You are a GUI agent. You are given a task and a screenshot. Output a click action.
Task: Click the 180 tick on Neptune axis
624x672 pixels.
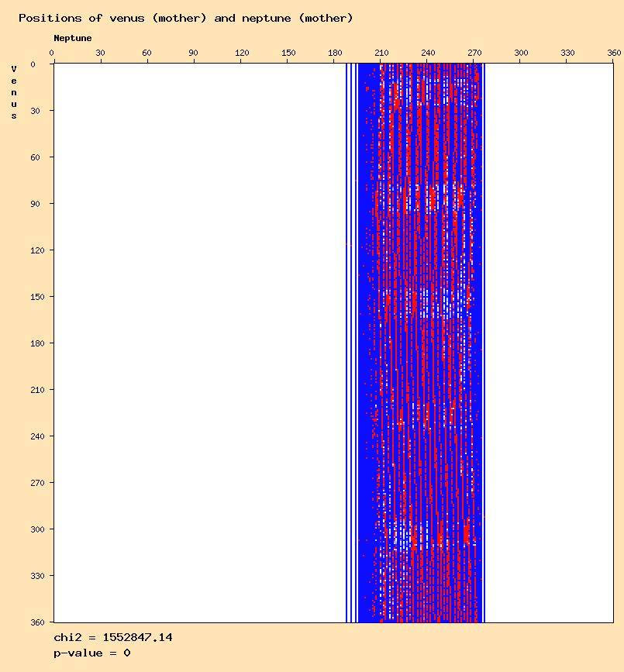tap(335, 53)
